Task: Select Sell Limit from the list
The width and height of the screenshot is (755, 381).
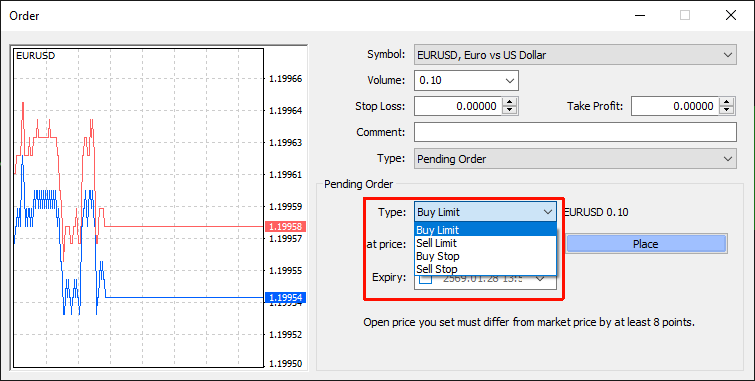Action: (485, 243)
